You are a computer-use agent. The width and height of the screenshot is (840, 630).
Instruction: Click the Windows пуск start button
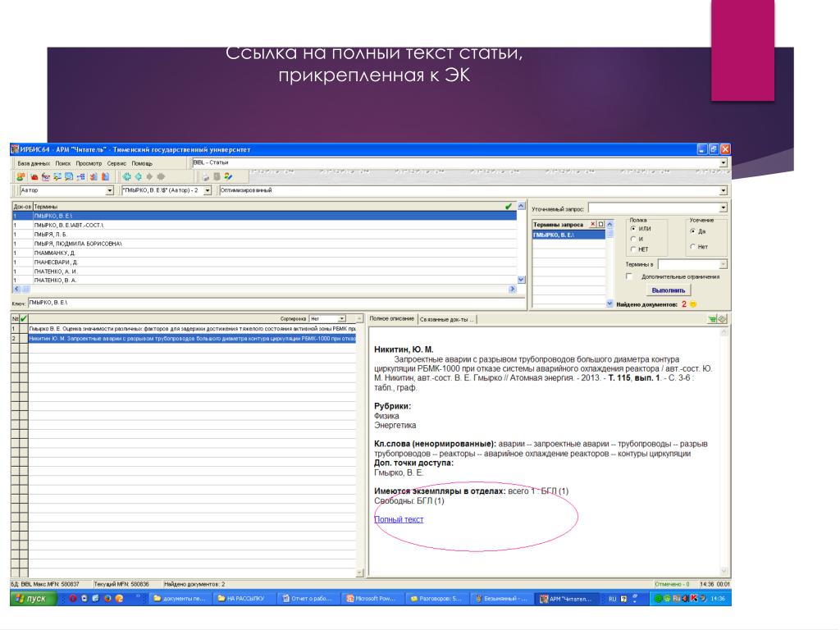33,598
